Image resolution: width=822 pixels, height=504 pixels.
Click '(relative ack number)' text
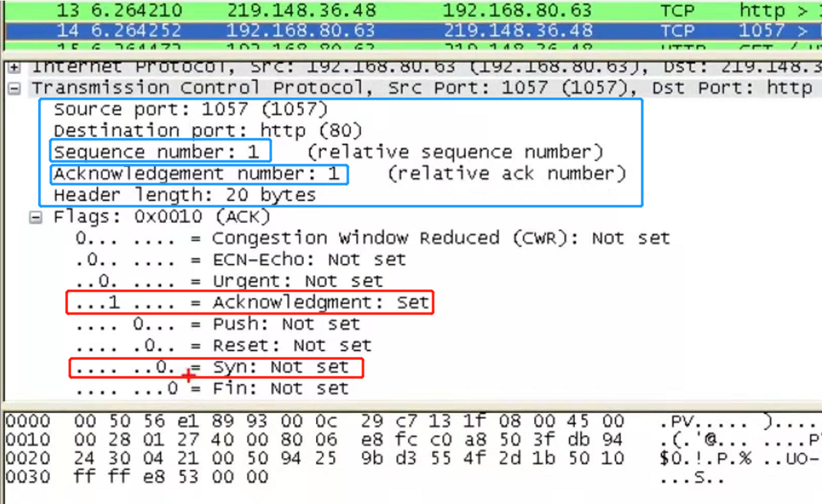click(507, 174)
